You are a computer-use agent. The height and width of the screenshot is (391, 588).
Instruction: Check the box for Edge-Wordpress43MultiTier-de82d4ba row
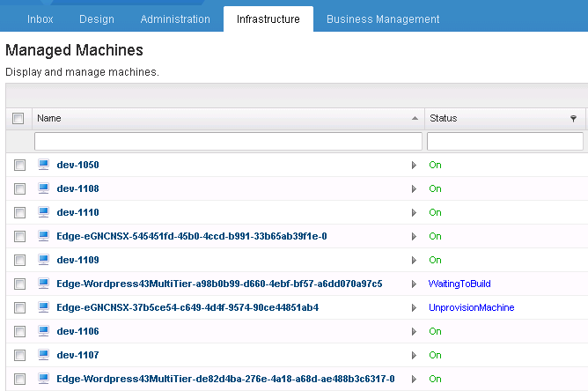19,379
